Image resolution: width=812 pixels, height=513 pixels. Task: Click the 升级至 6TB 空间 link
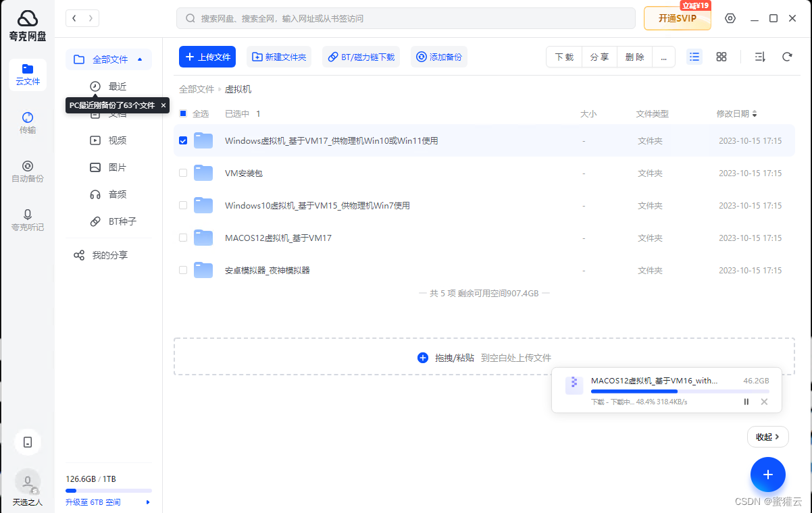(x=93, y=502)
